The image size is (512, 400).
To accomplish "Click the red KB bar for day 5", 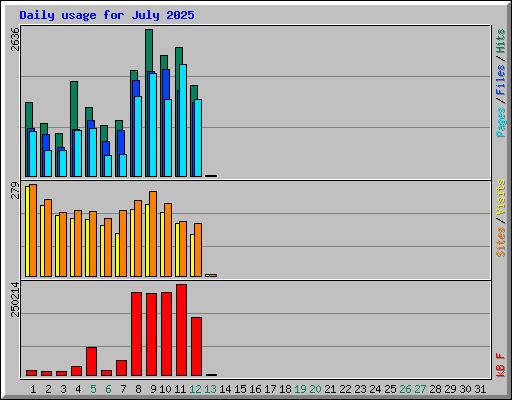I will click(x=91, y=362).
